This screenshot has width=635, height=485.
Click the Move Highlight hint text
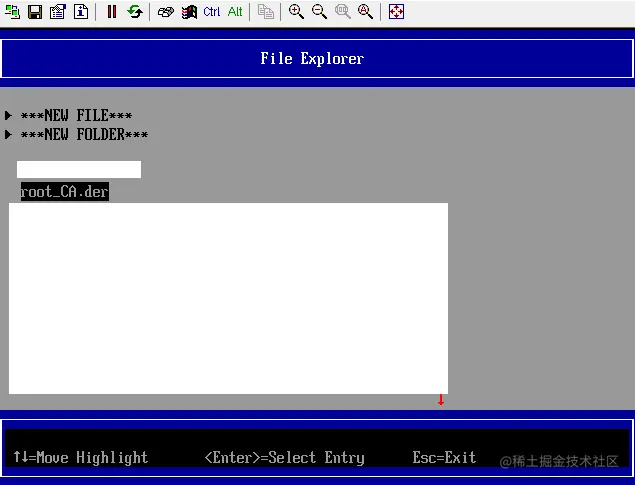[81, 457]
